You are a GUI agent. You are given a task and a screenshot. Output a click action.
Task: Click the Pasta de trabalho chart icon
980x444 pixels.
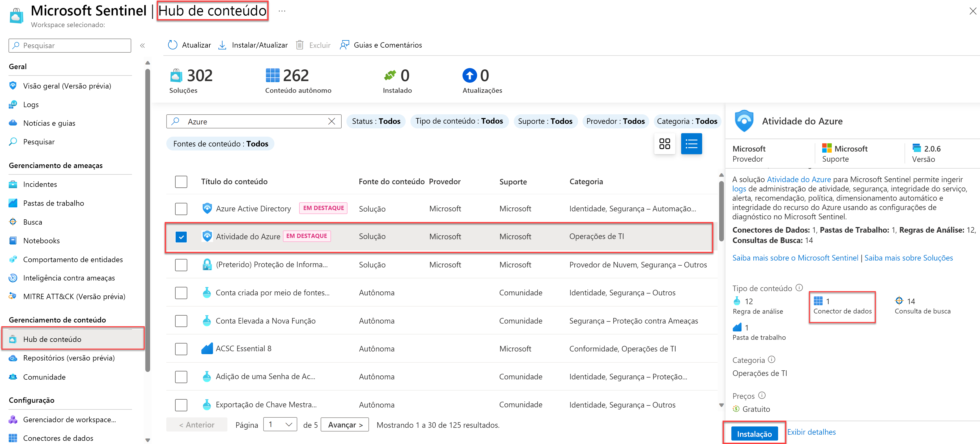(737, 327)
